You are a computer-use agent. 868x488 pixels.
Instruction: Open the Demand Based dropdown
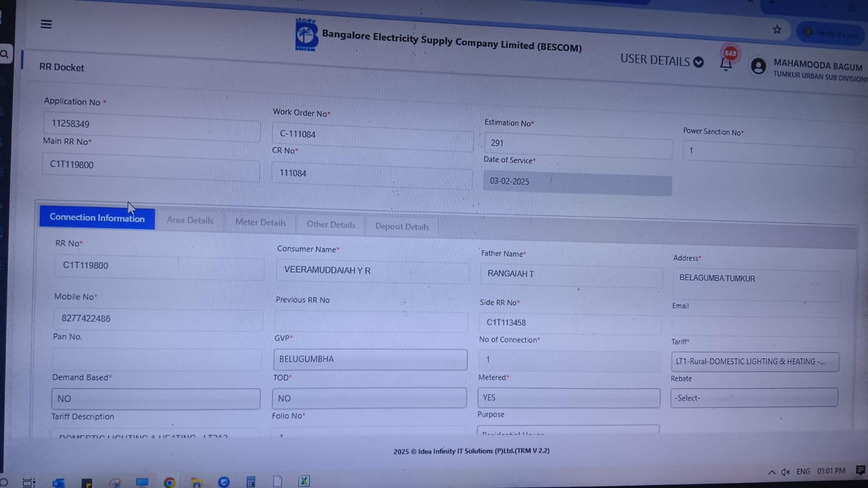click(x=156, y=398)
